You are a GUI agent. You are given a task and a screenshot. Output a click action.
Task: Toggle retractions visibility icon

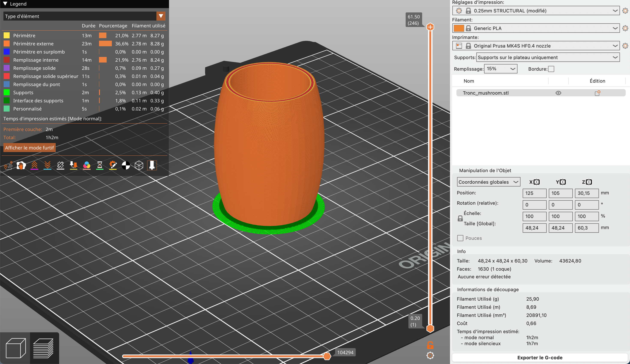[x=34, y=165]
